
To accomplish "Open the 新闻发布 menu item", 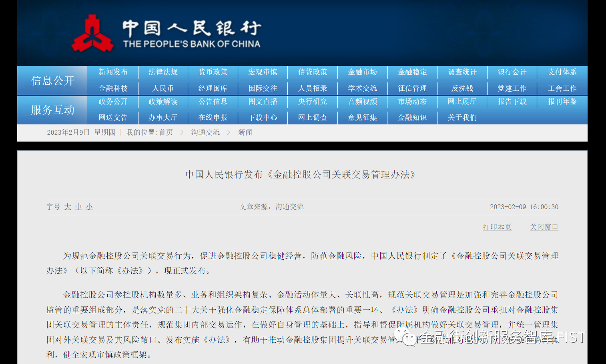I will [x=113, y=72].
